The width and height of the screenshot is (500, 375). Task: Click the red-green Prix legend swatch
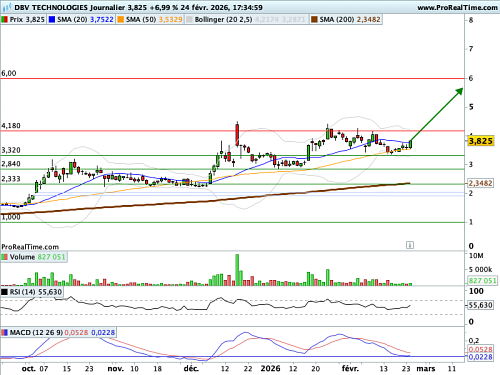click(x=5, y=19)
